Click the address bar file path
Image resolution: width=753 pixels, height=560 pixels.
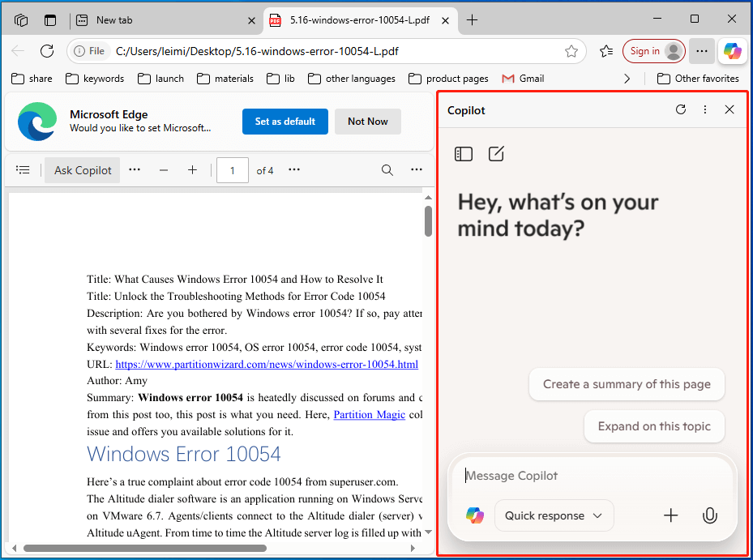(x=257, y=51)
